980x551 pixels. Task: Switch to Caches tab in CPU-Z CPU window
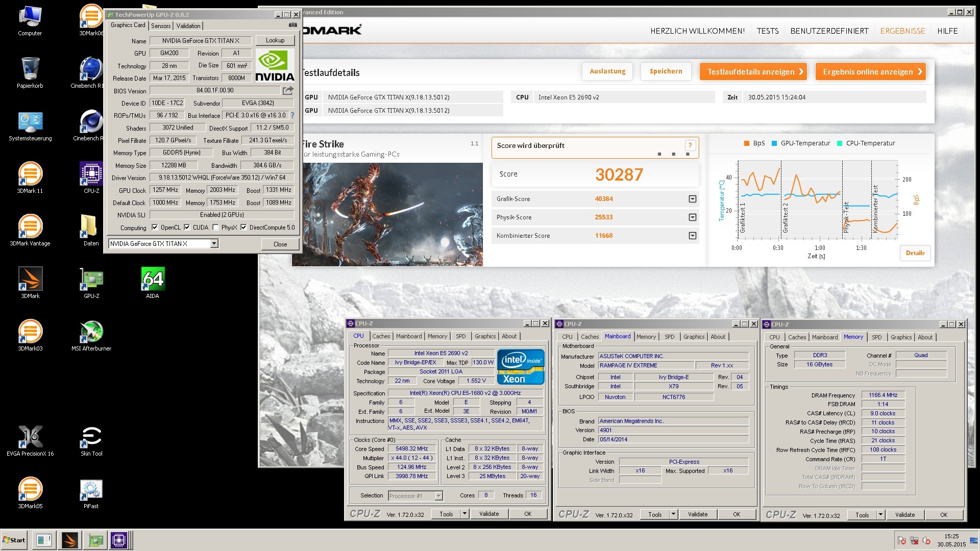pos(381,336)
